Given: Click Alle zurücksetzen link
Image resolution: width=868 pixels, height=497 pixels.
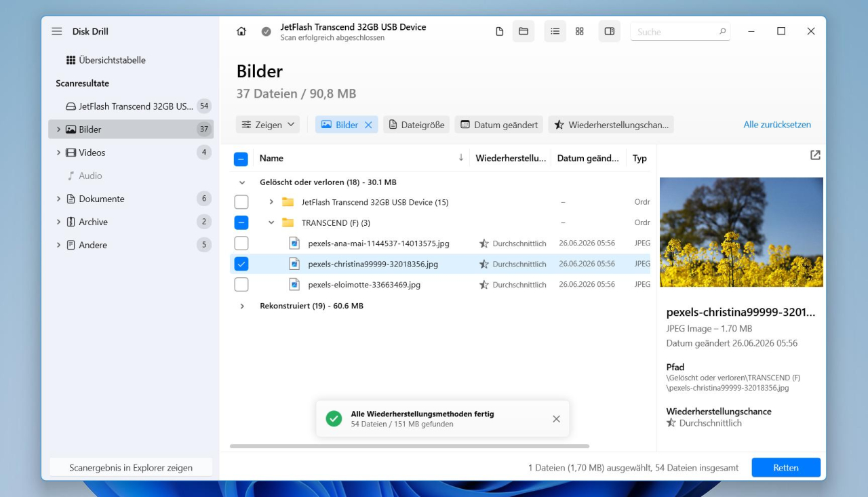Looking at the screenshot, I should coord(777,125).
